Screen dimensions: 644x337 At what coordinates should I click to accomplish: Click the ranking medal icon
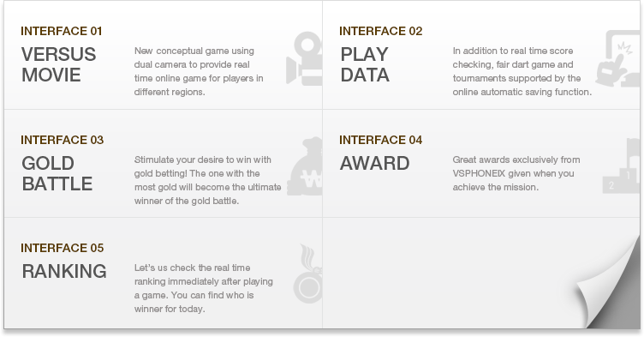[307, 274]
